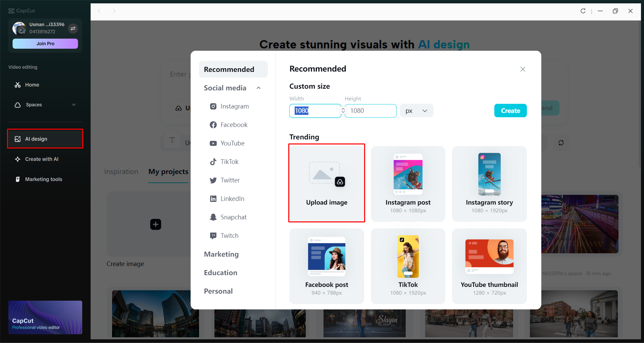
Task: Click the account switch toggle near the username
Action: (73, 29)
